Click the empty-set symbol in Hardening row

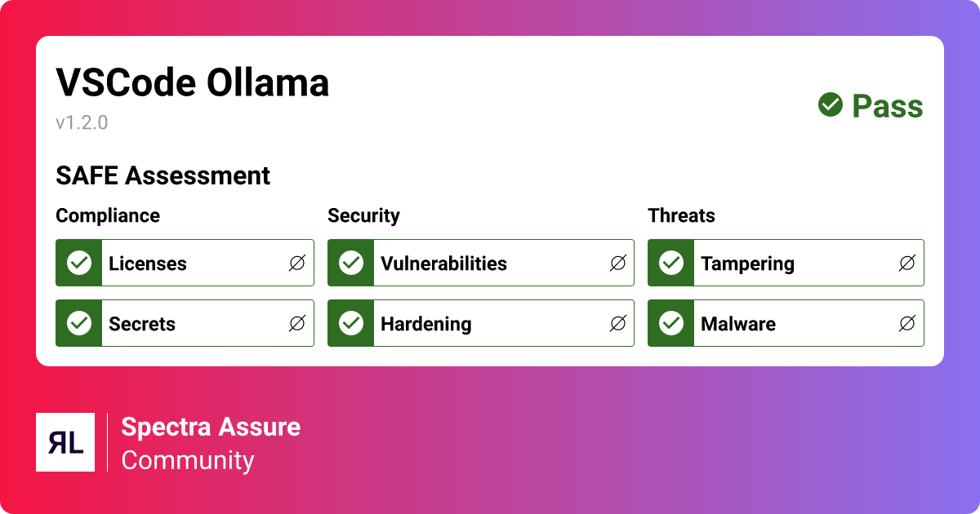618,323
